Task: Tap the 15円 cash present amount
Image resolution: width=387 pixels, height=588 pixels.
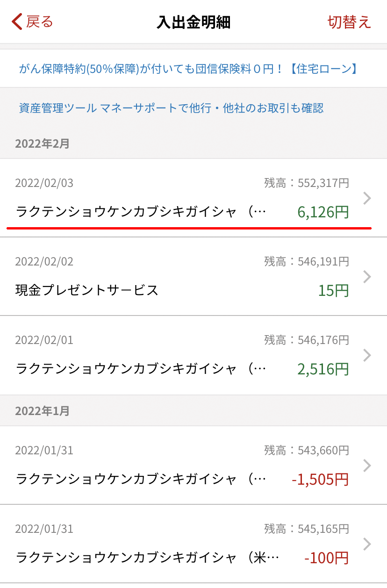Action: pyautogui.click(x=333, y=291)
